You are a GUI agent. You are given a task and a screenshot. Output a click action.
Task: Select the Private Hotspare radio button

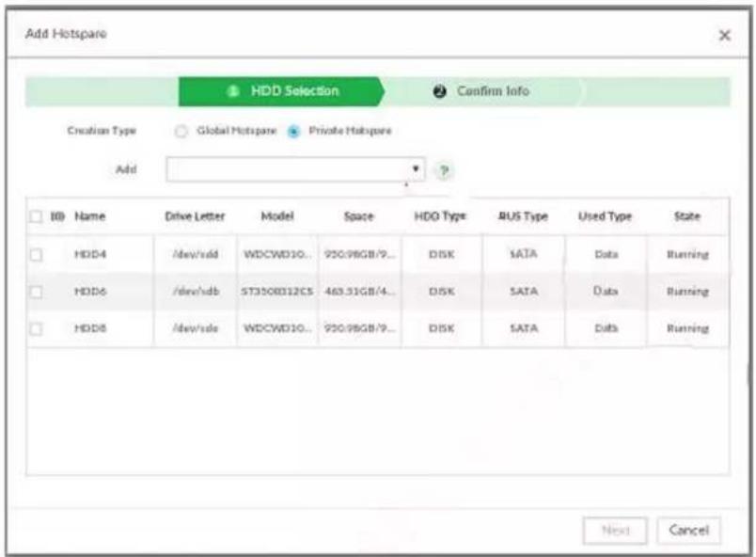[293, 131]
